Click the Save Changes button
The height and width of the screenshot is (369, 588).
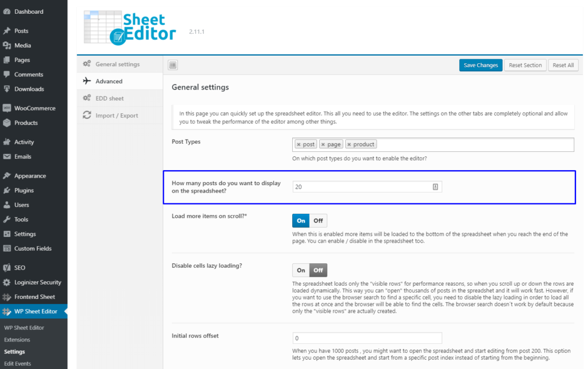pos(480,65)
